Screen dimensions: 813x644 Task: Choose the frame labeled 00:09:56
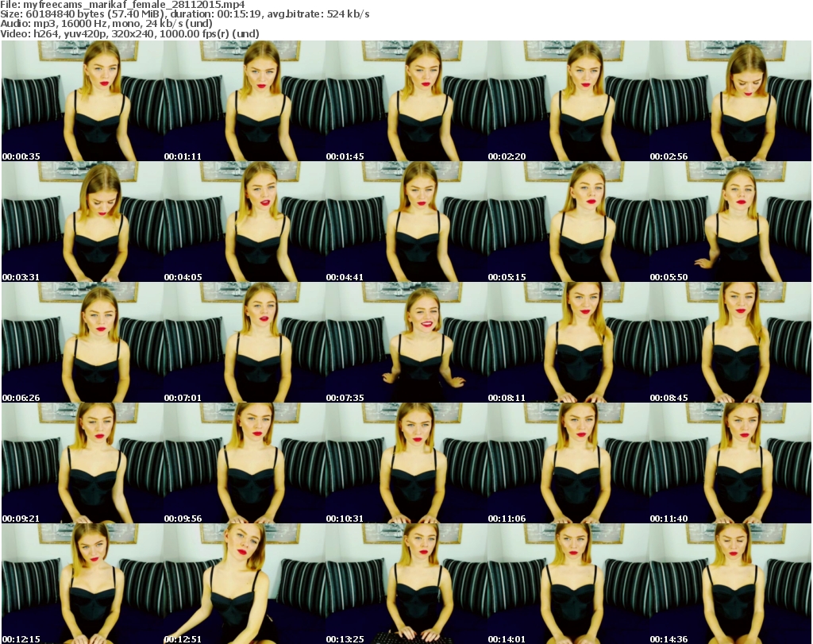pos(245,463)
